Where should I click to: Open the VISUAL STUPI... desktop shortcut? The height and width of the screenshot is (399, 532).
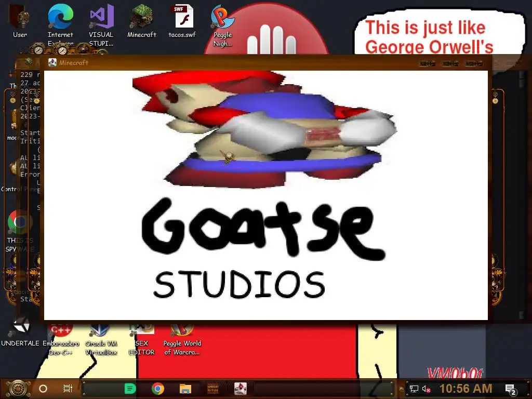coord(101,25)
